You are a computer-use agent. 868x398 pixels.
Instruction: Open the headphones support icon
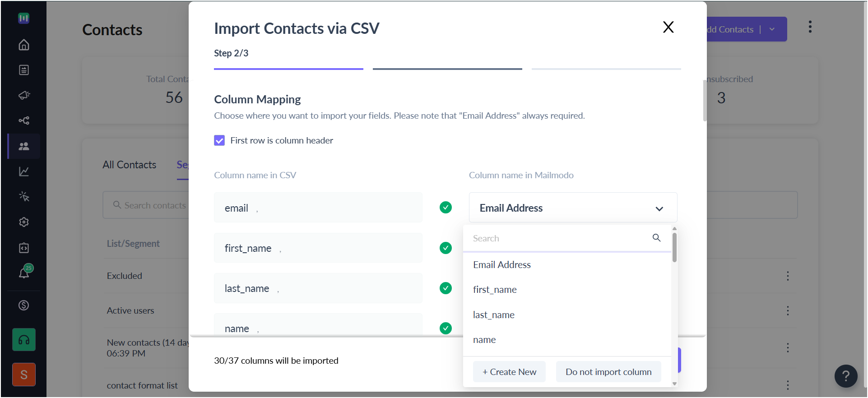[x=24, y=340]
